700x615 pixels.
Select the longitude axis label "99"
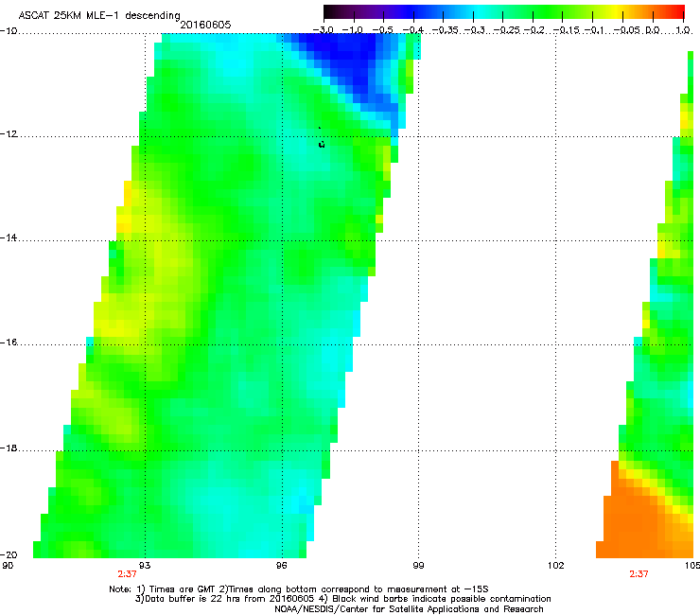click(x=418, y=566)
